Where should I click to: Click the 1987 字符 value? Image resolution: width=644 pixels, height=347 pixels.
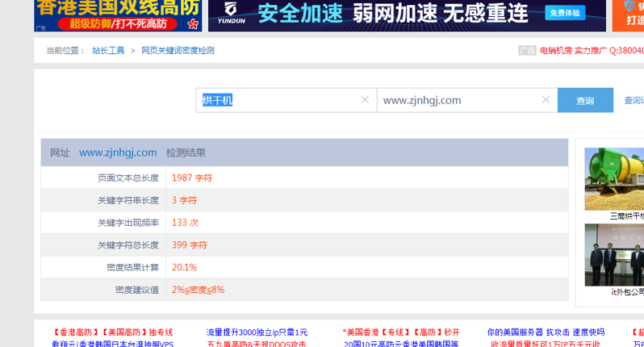pyautogui.click(x=192, y=178)
